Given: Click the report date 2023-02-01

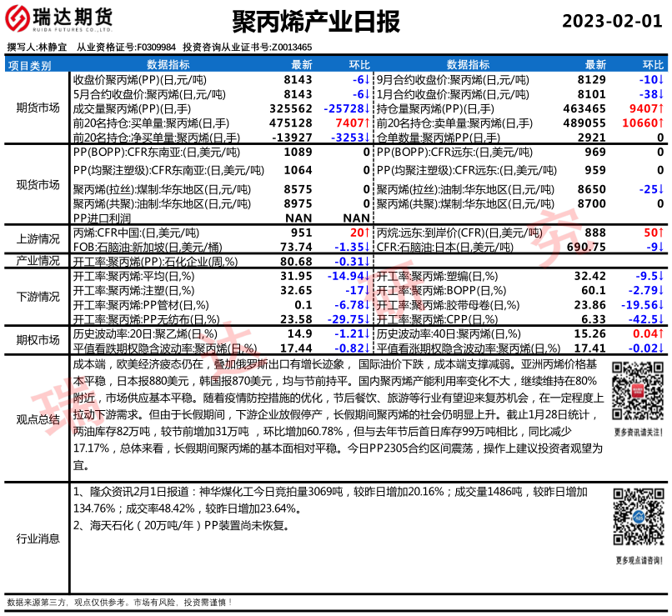Looking at the screenshot, I should click(x=612, y=21).
